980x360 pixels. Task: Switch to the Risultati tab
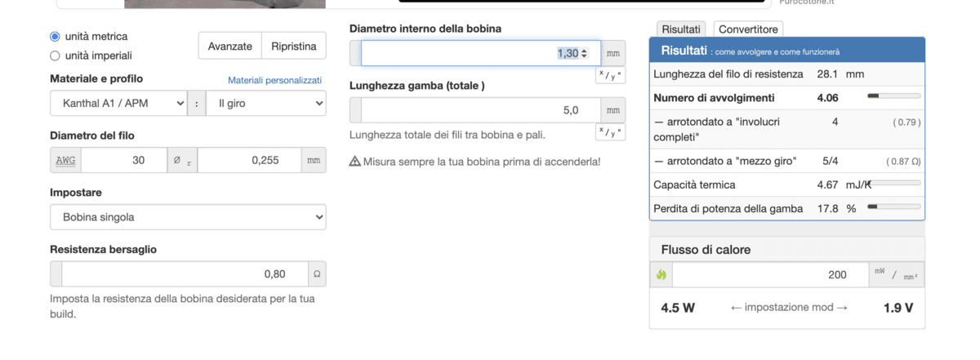[x=682, y=29]
